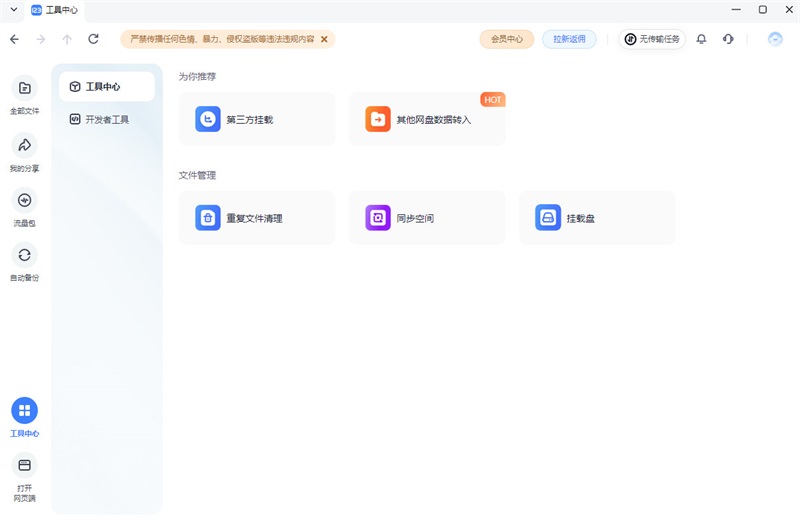The image size is (800, 520).
Task: Open the 挂载盘 tool card
Action: [597, 218]
